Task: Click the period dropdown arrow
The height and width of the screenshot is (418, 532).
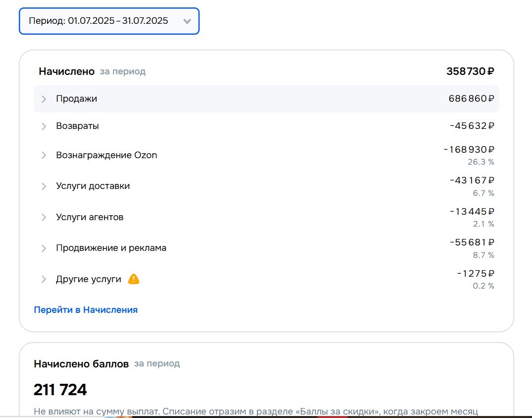Action: 187,21
